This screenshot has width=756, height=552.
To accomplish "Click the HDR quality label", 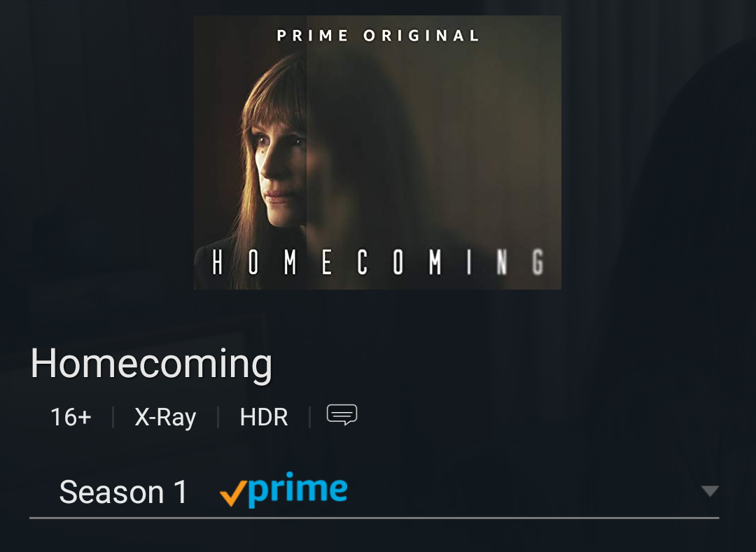I will pos(264,417).
